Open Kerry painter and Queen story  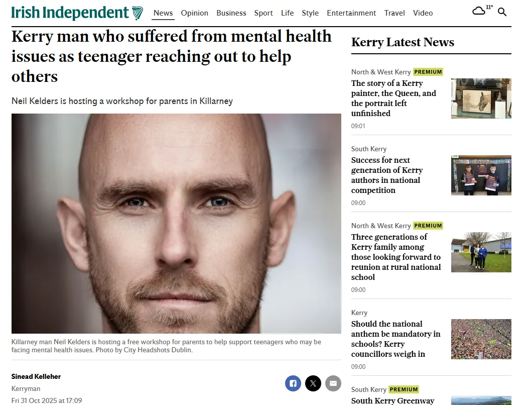click(393, 98)
